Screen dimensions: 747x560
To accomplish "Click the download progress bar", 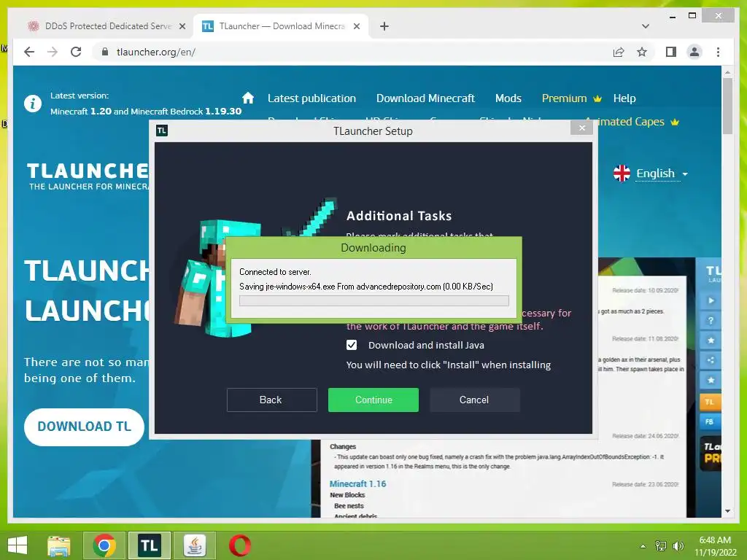I will pyautogui.click(x=374, y=300).
